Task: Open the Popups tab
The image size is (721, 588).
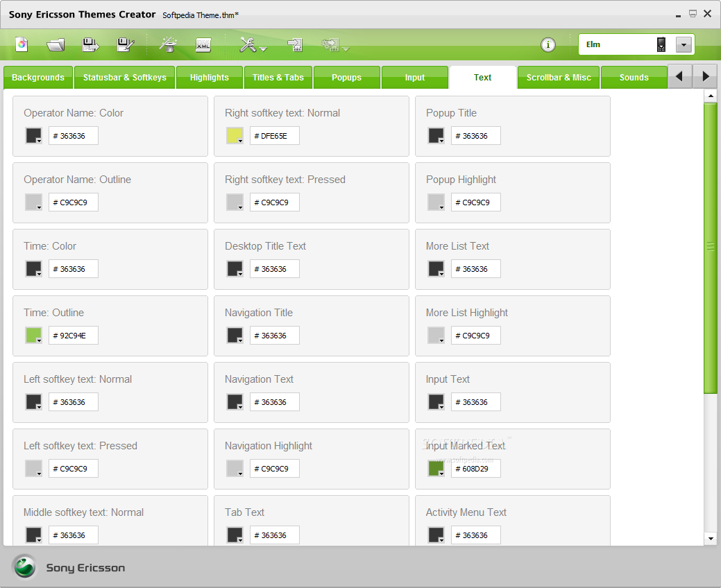Action: [347, 77]
